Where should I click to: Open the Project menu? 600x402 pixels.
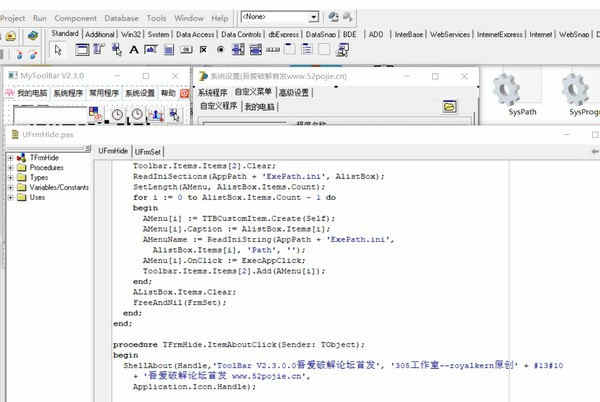[13, 18]
